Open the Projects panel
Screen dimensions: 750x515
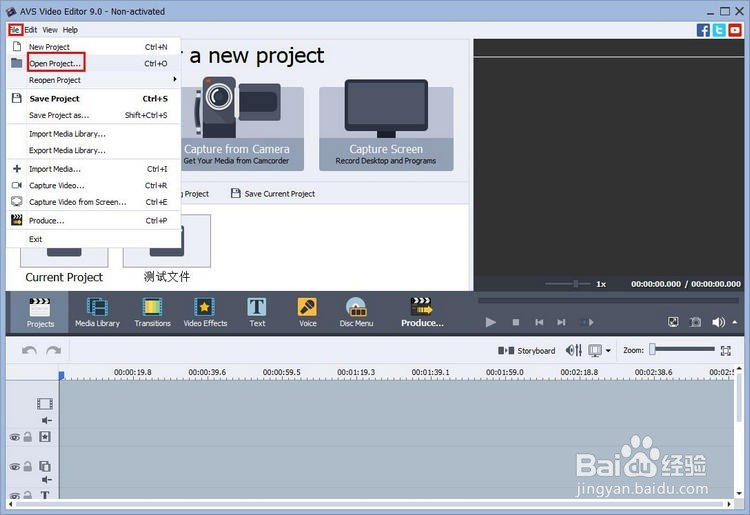tap(40, 312)
